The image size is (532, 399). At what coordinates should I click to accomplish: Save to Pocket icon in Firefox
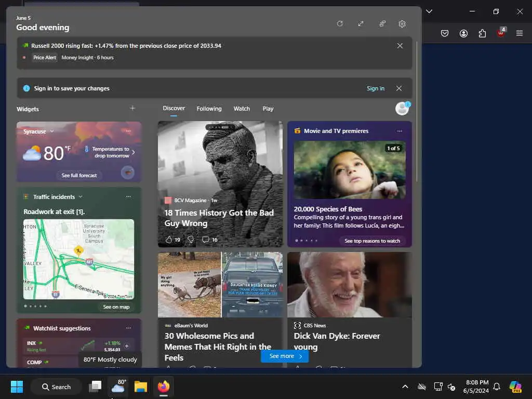click(445, 33)
